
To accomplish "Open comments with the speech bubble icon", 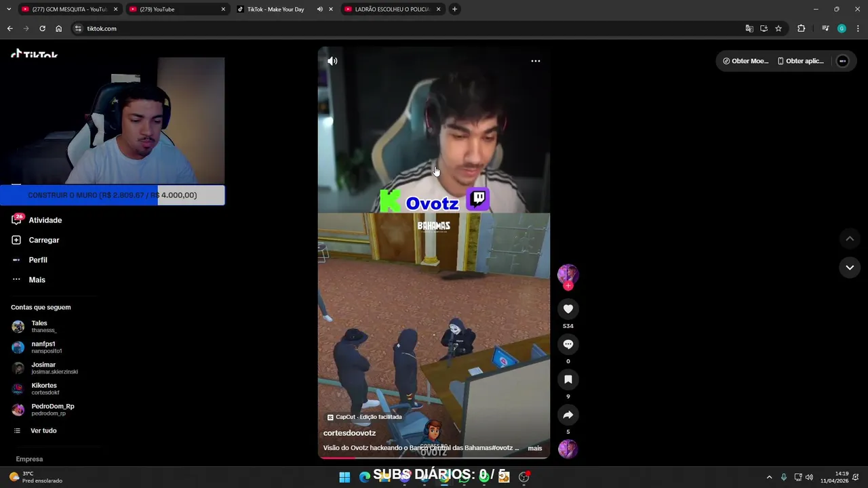I will 568,344.
